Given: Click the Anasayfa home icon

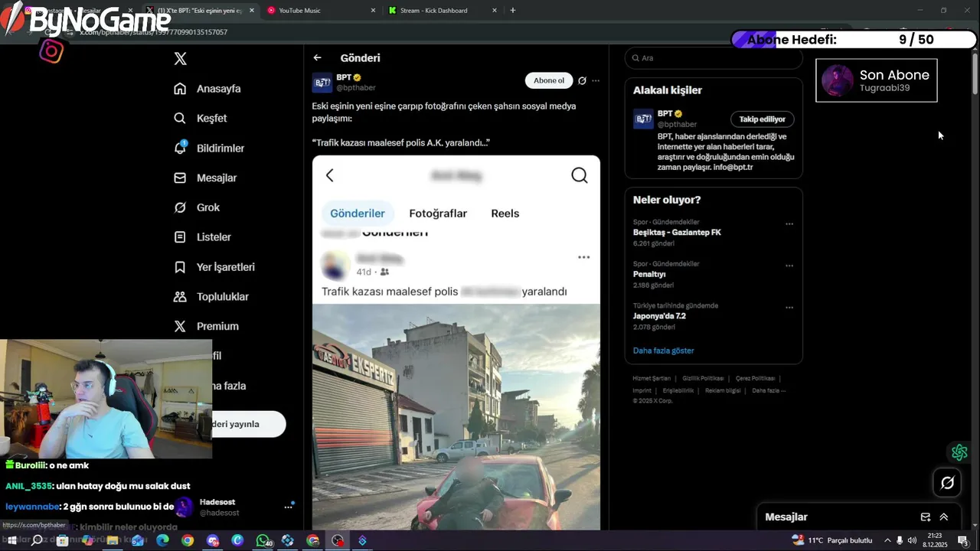Looking at the screenshot, I should tap(180, 89).
